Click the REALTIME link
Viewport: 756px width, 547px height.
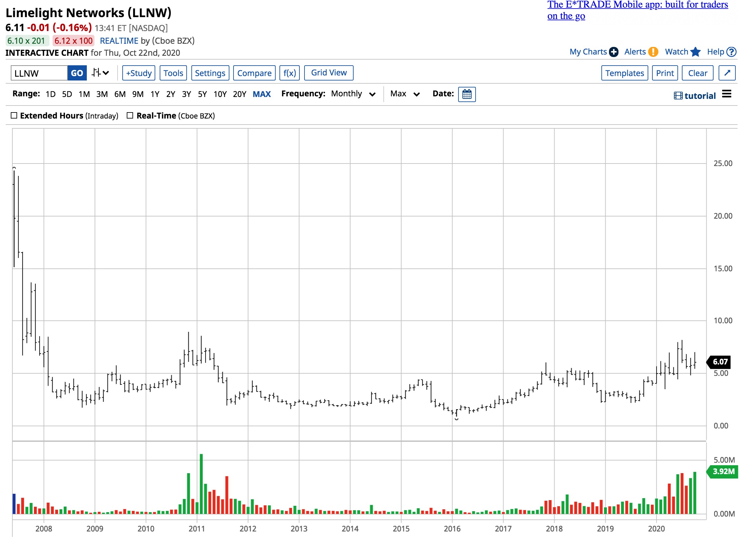119,41
